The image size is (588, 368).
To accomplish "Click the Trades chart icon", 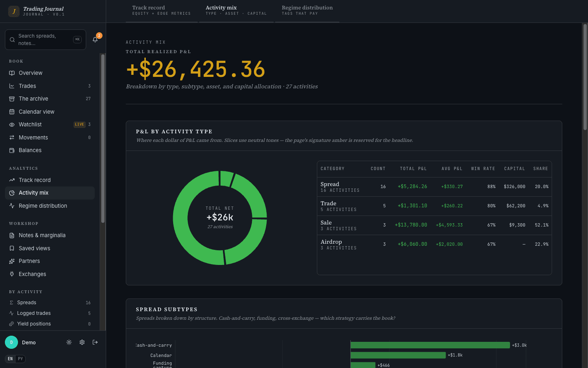I will coord(12,86).
